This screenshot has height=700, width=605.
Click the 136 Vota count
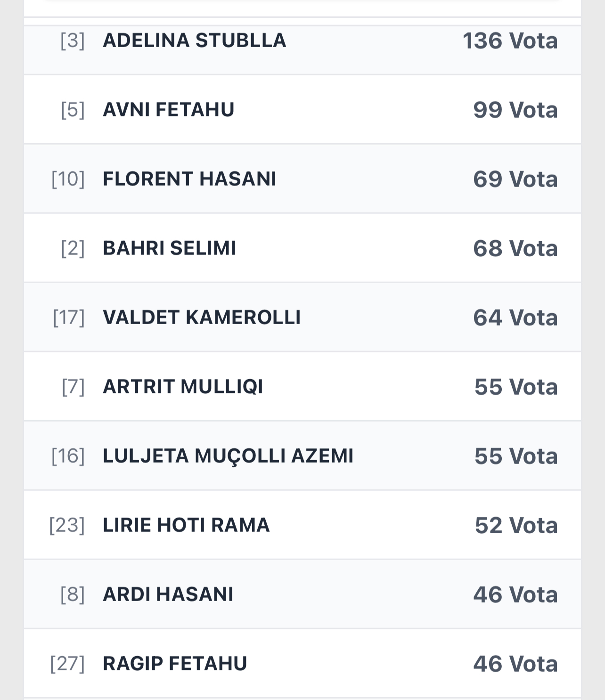pos(510,41)
